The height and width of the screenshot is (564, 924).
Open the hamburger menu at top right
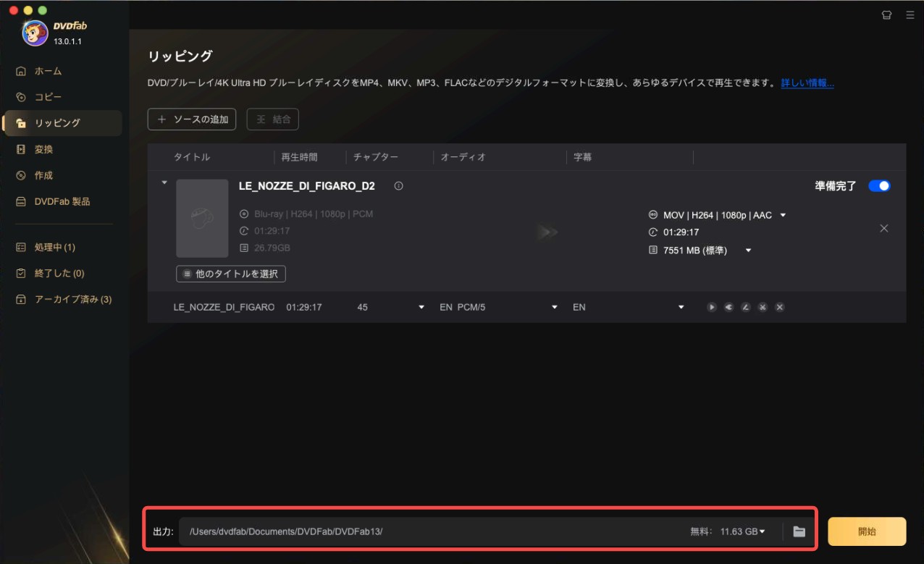910,14
